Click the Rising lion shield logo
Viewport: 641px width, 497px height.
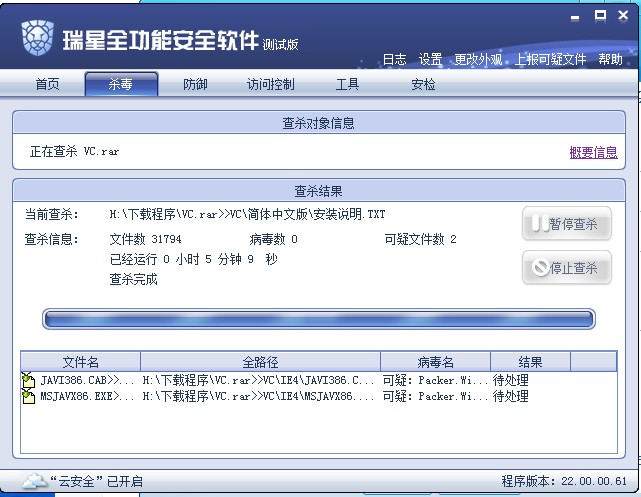[38, 38]
